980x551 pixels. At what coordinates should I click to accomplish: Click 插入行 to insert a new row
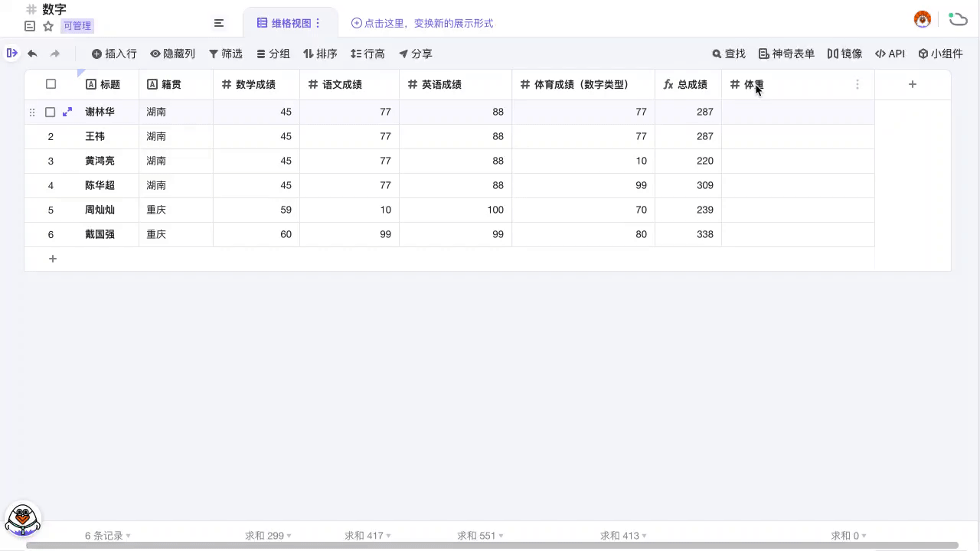[x=113, y=54]
